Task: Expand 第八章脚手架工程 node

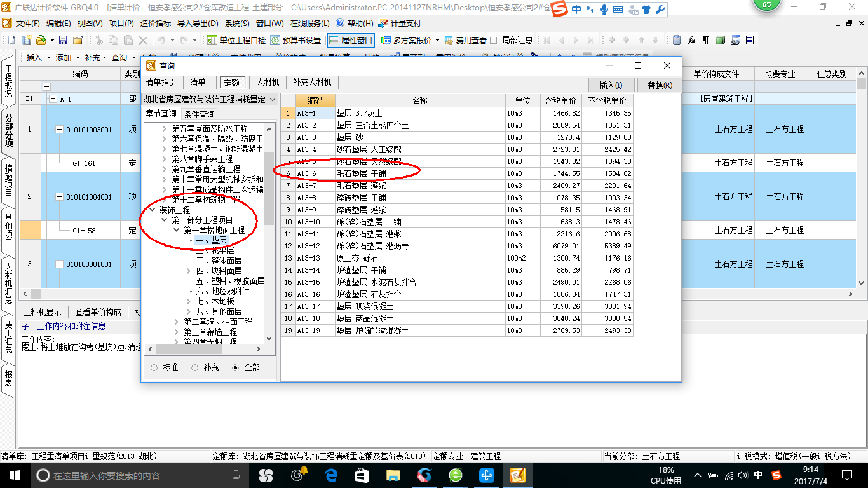Action: 165,159
